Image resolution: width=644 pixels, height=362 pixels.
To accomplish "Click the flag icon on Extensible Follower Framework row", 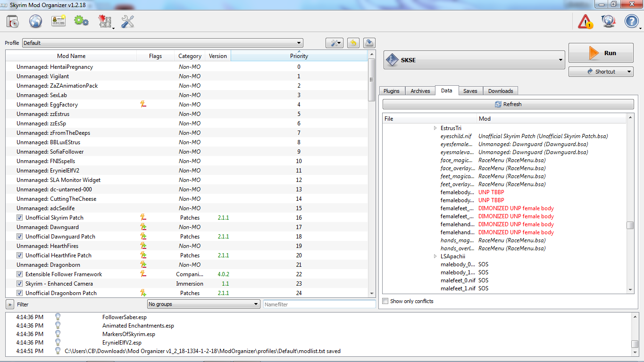I will (x=143, y=274).
